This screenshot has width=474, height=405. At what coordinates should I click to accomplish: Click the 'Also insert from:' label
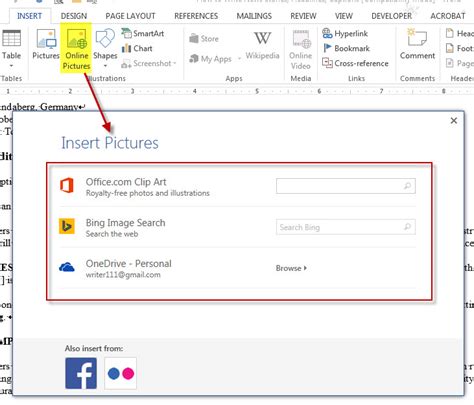pyautogui.click(x=94, y=348)
